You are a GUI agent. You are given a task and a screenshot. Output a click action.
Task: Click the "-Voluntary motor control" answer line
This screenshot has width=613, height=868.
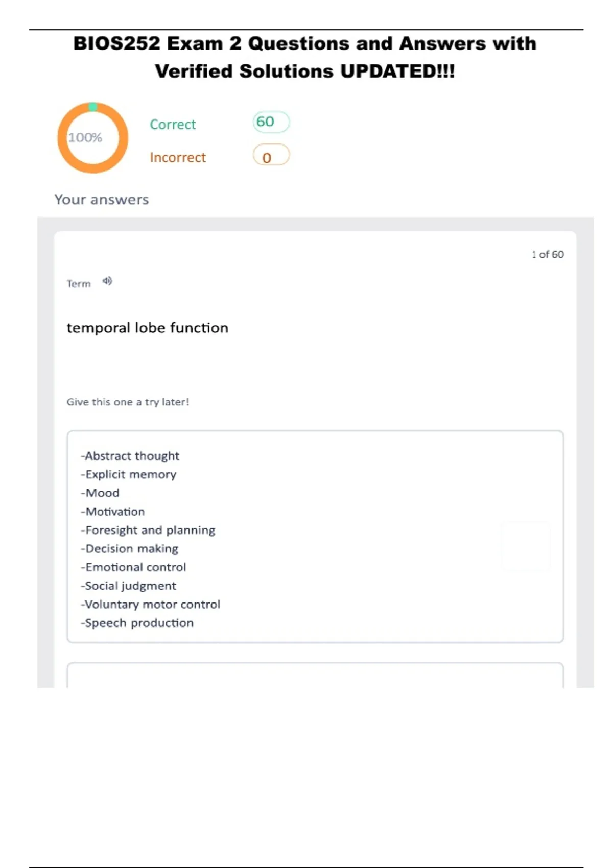pos(151,605)
